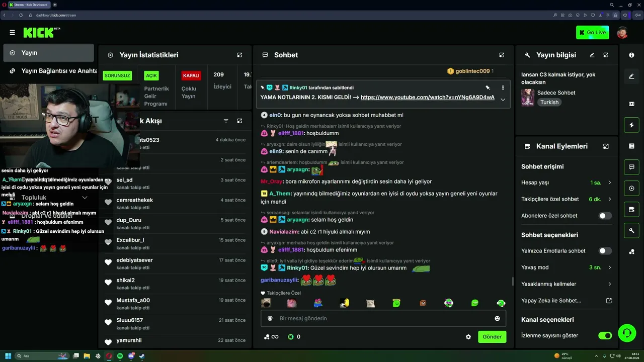644x362 pixels.
Task: Open the Hesap yaşı setting chevron
Action: click(610, 183)
